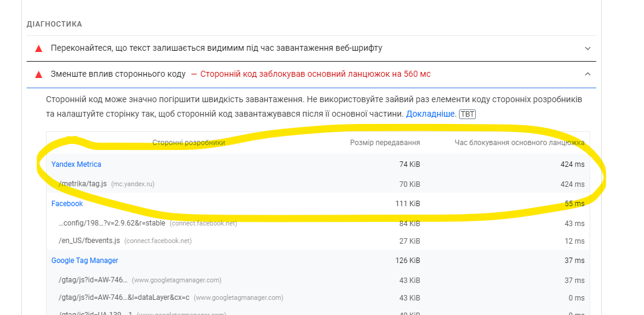Click the "Розмір передавання" column header

385,143
